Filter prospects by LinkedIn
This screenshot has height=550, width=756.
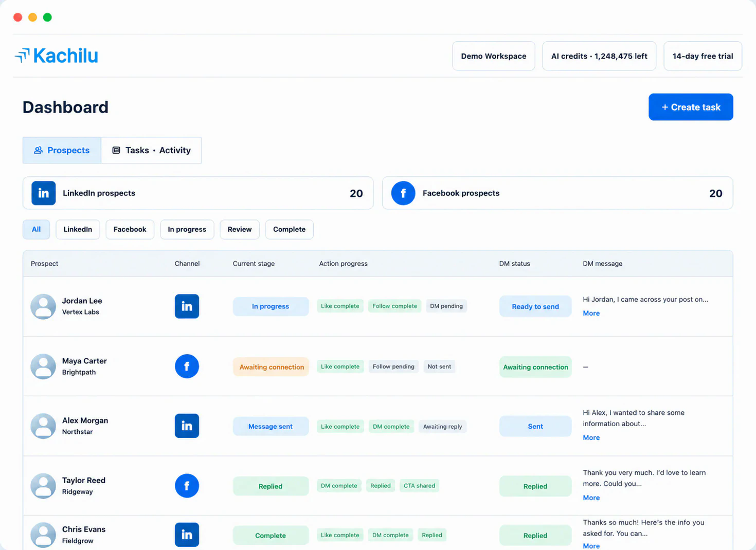click(78, 229)
